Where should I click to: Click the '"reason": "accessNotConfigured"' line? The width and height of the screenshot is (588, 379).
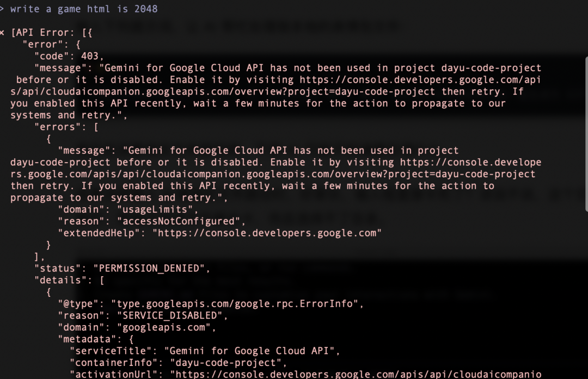151,221
